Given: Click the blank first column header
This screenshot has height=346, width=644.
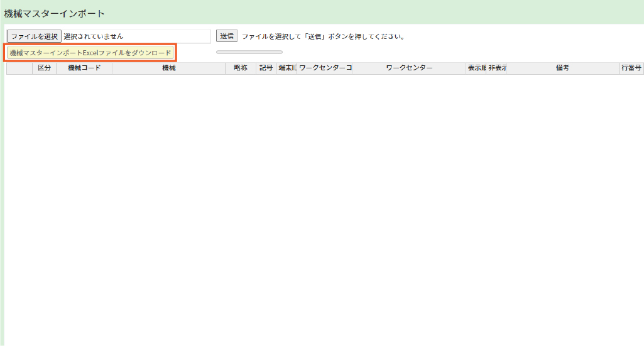Looking at the screenshot, I should [x=19, y=68].
